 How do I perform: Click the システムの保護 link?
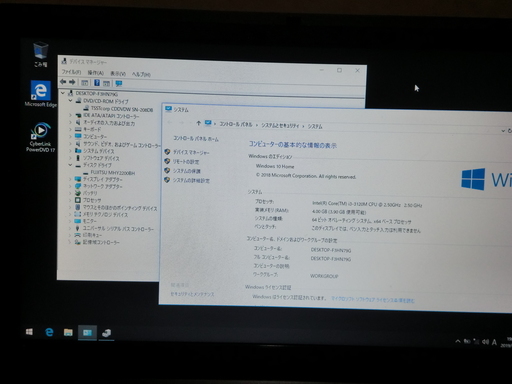(187, 171)
